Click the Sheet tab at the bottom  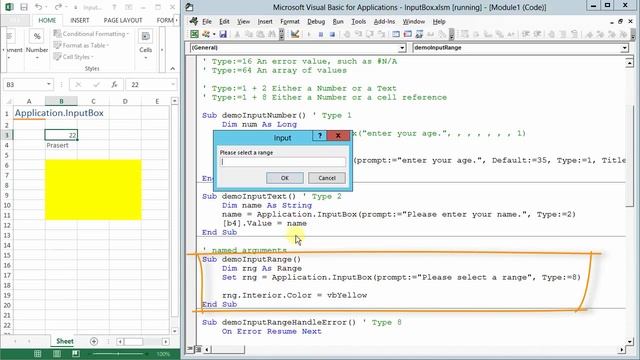(64, 341)
